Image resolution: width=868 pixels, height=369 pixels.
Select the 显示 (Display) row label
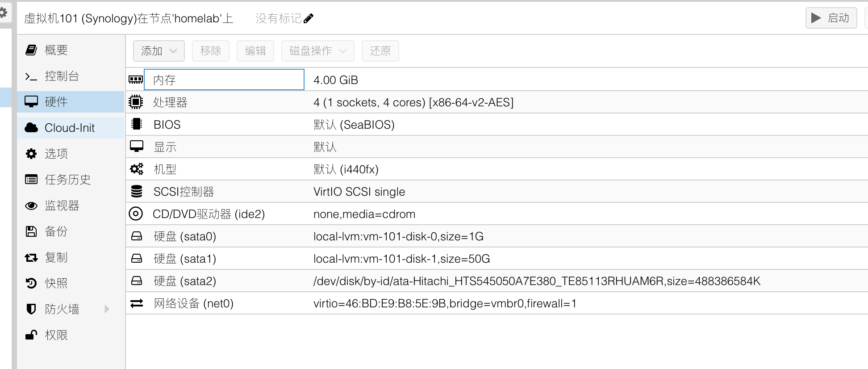tap(165, 147)
